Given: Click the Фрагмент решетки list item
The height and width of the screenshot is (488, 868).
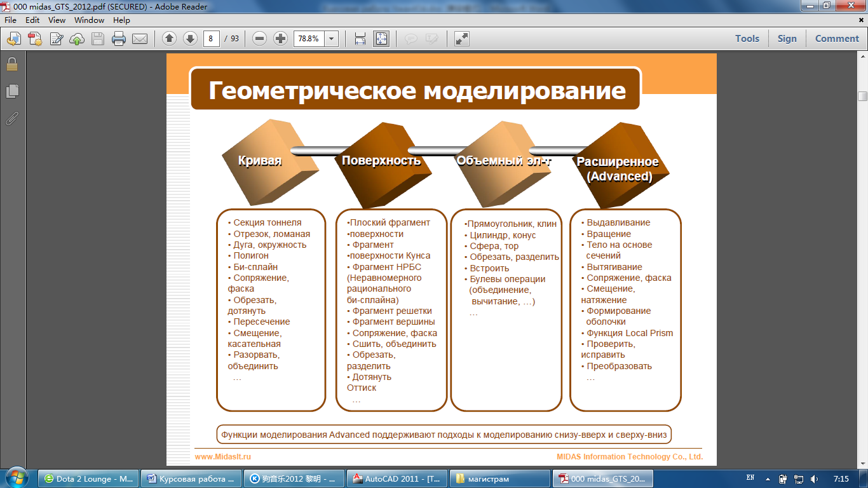Looking at the screenshot, I should click(390, 311).
